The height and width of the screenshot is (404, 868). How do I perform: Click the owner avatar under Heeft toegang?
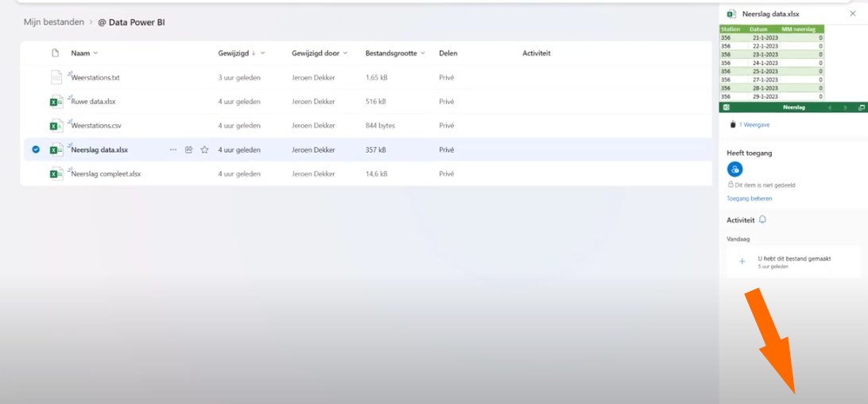(x=735, y=169)
